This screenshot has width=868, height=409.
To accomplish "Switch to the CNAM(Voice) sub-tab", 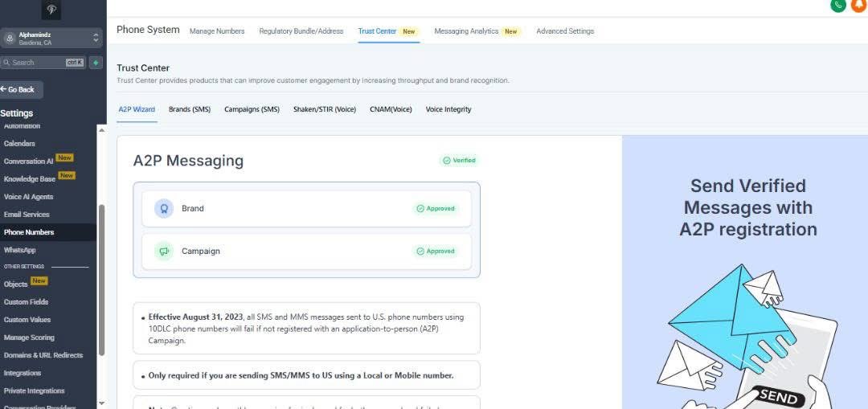I will click(391, 109).
